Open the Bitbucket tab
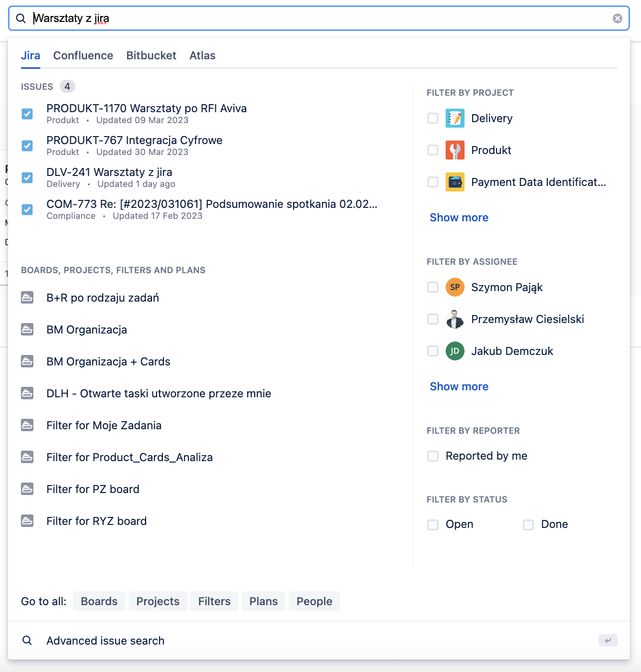 pyautogui.click(x=151, y=55)
